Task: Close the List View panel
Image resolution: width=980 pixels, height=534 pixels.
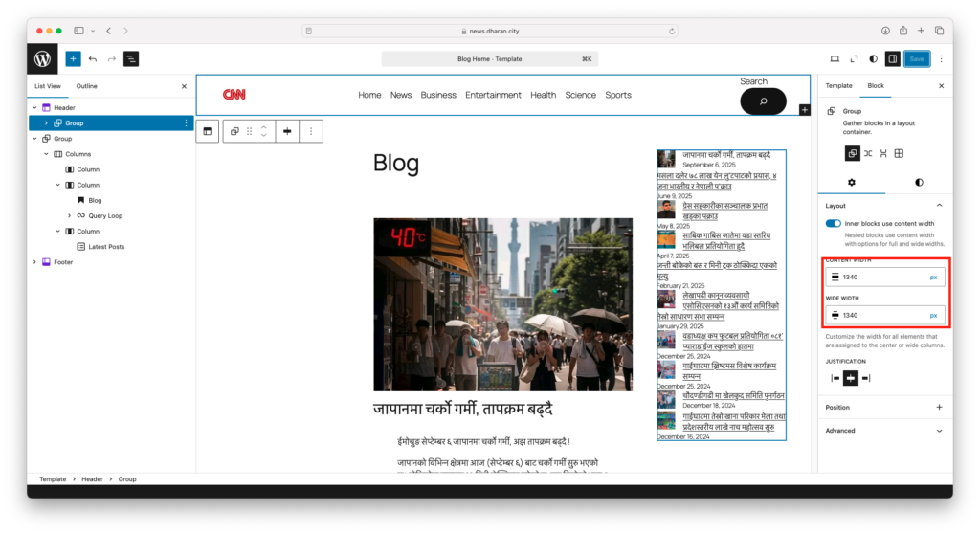Action: coord(184,86)
